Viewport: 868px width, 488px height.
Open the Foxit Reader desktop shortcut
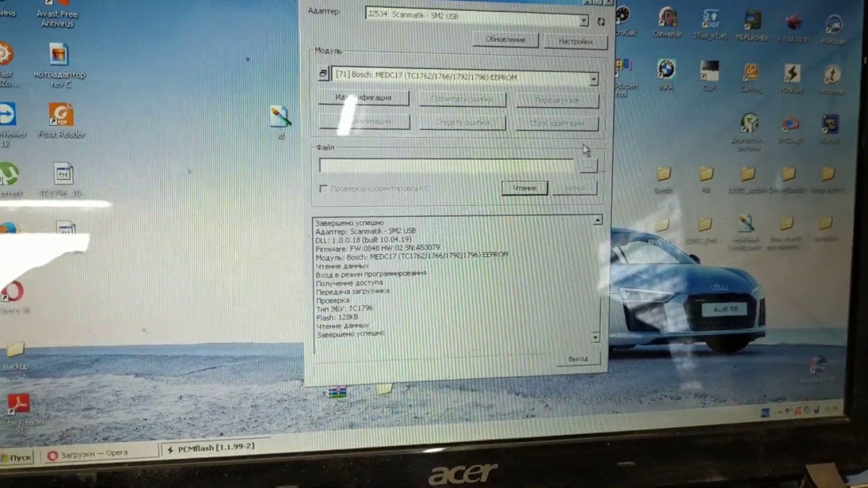[x=61, y=121]
